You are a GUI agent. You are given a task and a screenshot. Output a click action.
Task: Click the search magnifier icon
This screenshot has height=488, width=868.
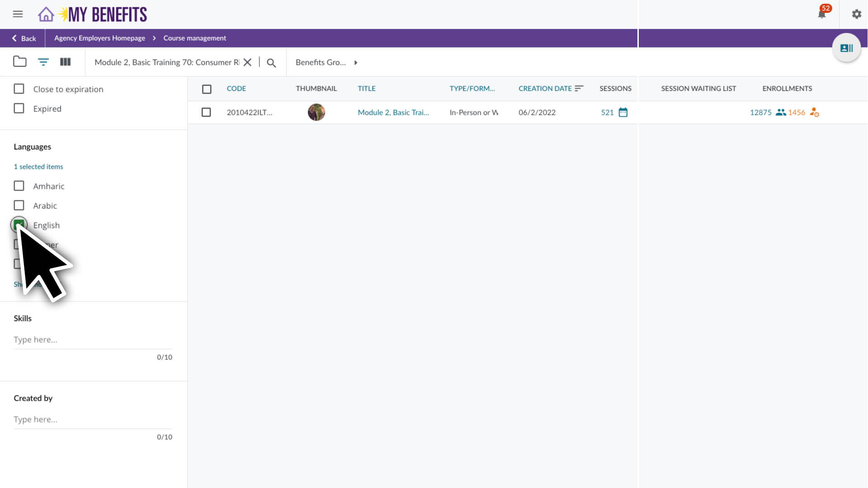click(x=271, y=63)
